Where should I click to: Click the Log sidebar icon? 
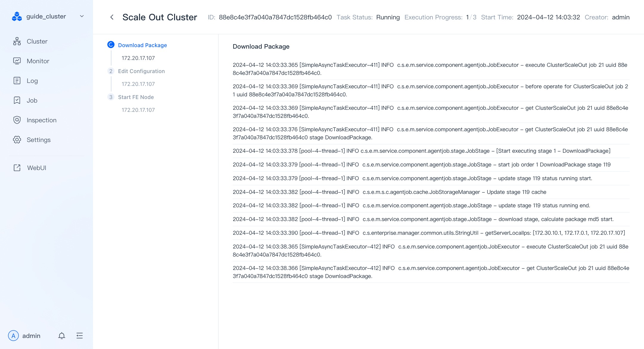(17, 81)
